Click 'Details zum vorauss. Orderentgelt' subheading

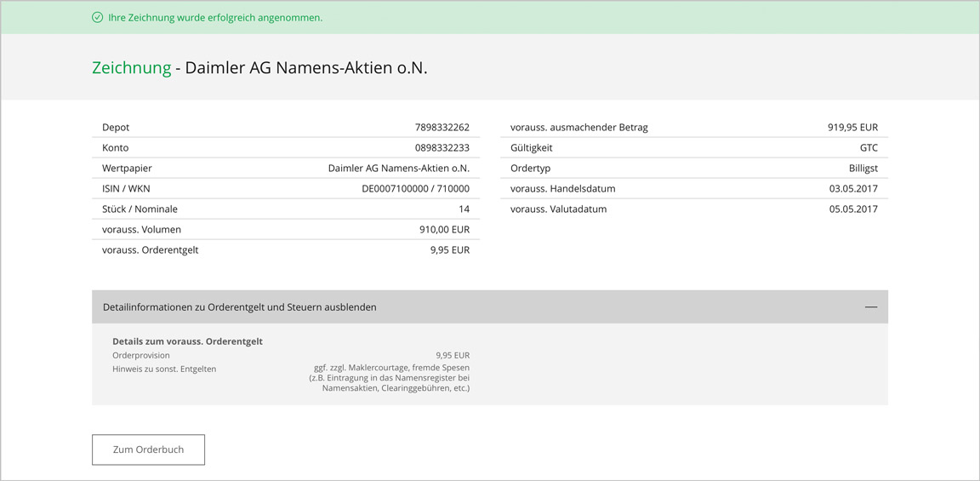[187, 341]
